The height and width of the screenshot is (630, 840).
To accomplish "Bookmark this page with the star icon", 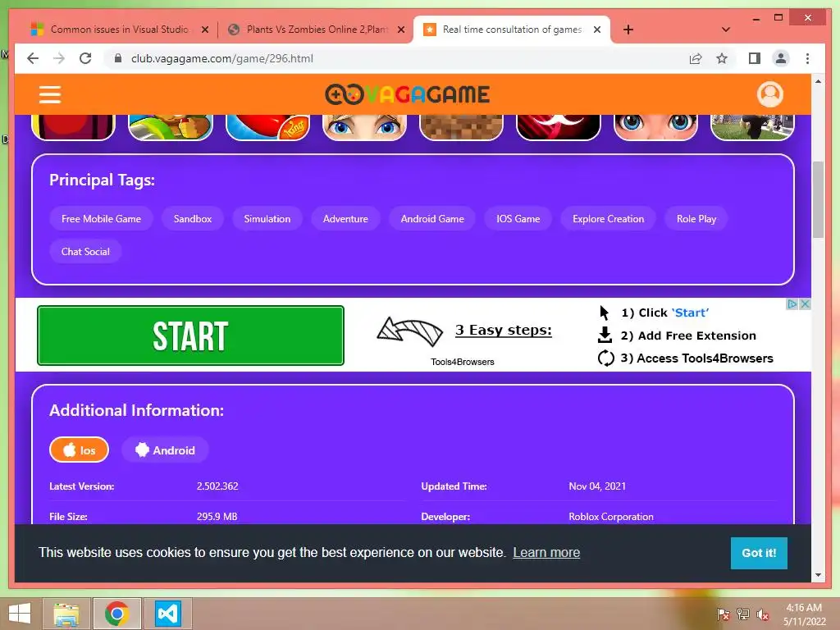I will (x=722, y=58).
